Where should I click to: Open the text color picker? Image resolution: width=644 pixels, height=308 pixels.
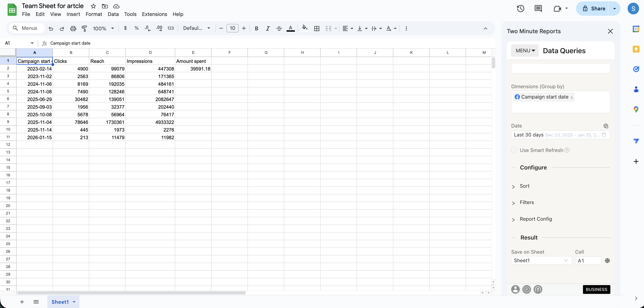click(x=290, y=28)
